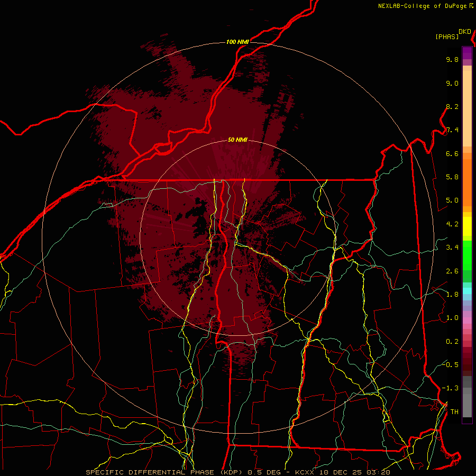
Task: Click the 50 NMI range ring label
Action: 237,140
